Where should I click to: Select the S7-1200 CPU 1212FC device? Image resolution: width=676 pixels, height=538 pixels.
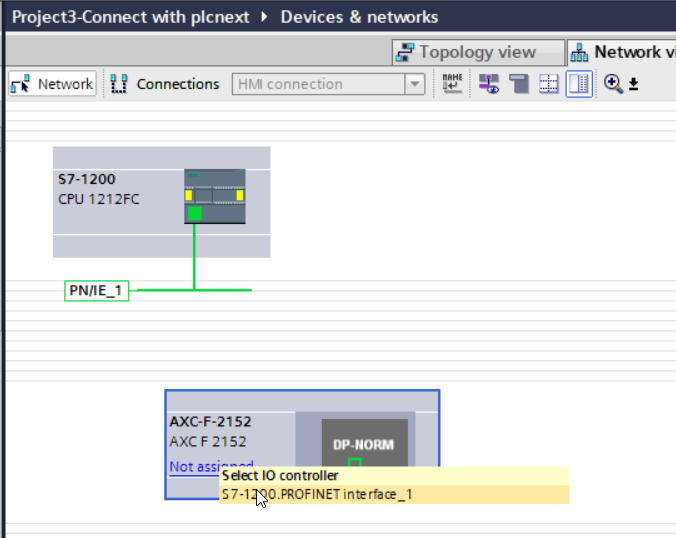[162, 202]
